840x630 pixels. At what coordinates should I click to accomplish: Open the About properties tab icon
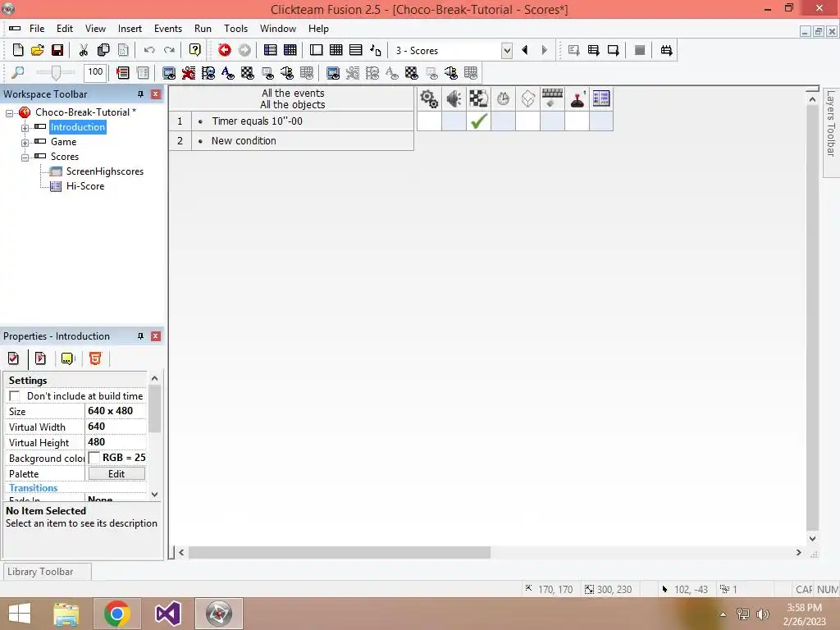(x=67, y=358)
